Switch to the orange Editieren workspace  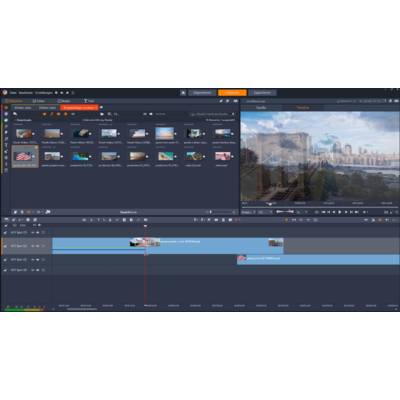coord(232,93)
